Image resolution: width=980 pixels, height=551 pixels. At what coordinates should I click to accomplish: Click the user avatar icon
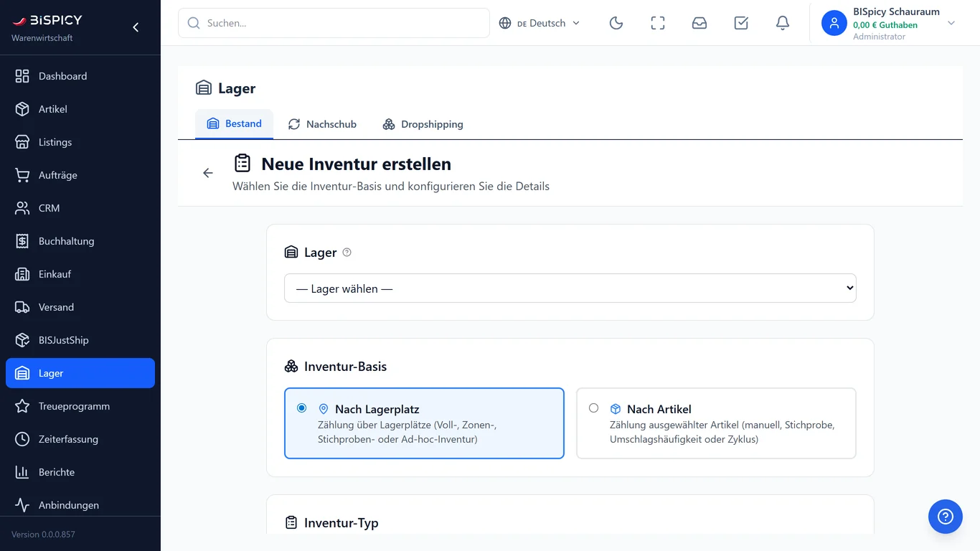834,23
